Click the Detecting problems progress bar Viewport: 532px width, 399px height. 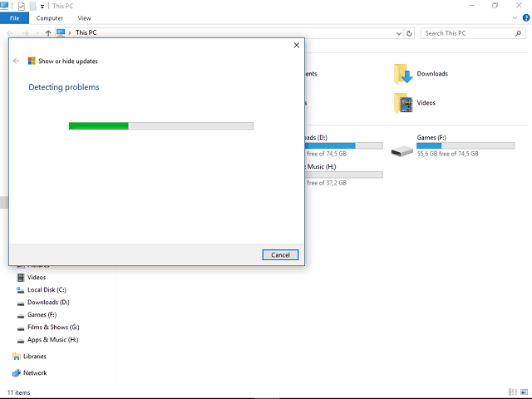point(161,126)
